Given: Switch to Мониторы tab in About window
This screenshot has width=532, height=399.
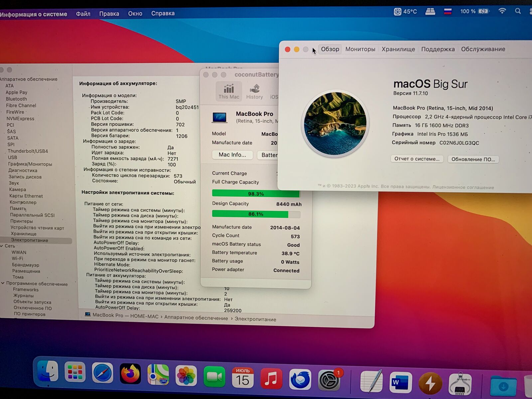Looking at the screenshot, I should tap(360, 49).
